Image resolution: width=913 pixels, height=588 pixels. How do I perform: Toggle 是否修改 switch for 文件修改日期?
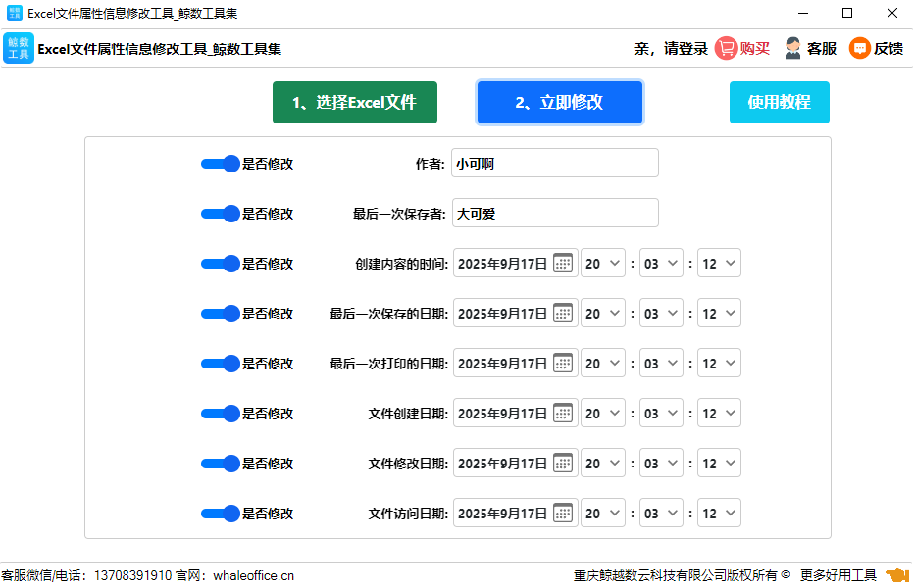tap(220, 464)
